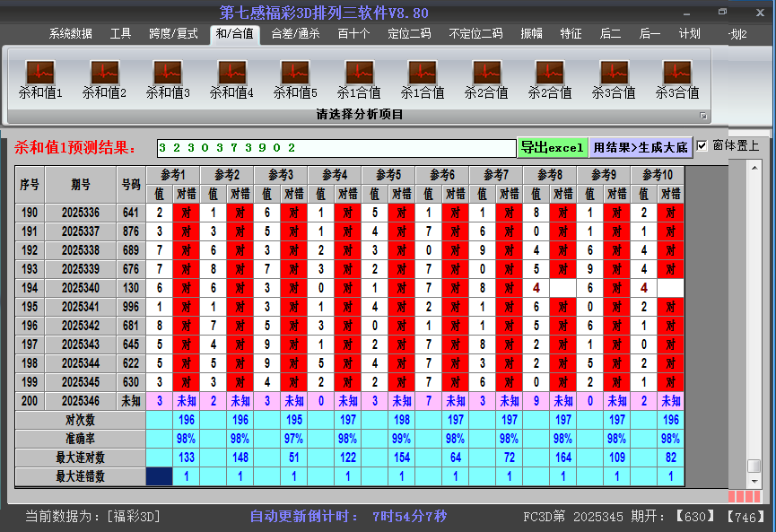Click the 导出excel button
This screenshot has height=532, width=776.
pos(552,147)
